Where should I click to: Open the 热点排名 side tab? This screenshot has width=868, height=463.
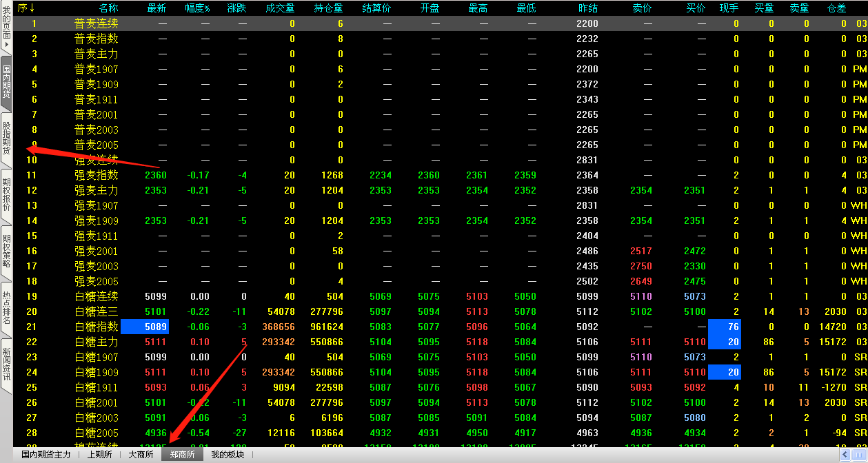pos(6,307)
